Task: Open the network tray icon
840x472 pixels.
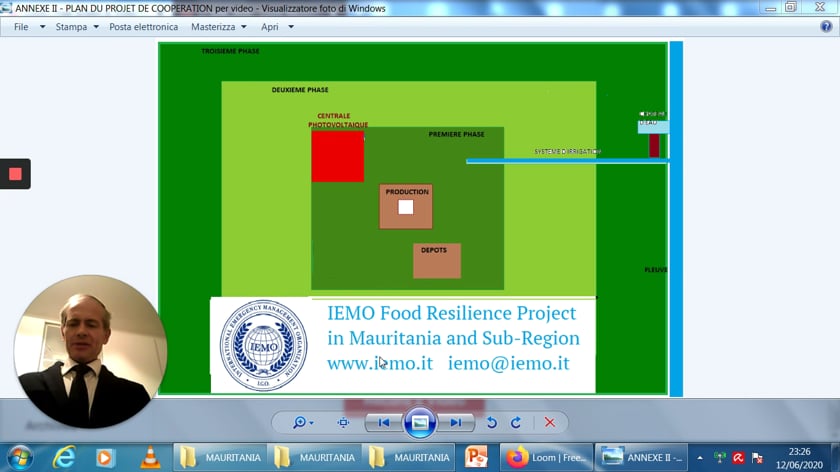Action: tap(719, 458)
